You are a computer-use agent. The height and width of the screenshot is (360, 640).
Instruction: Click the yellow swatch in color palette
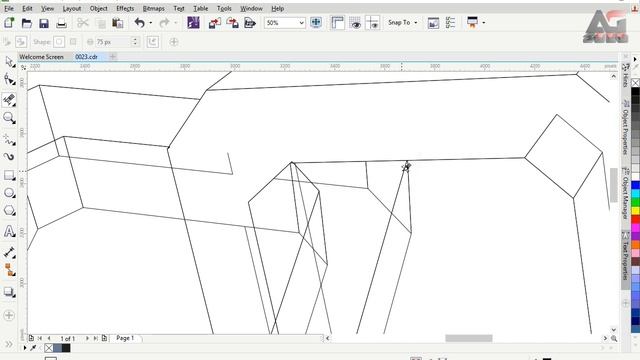(636, 211)
